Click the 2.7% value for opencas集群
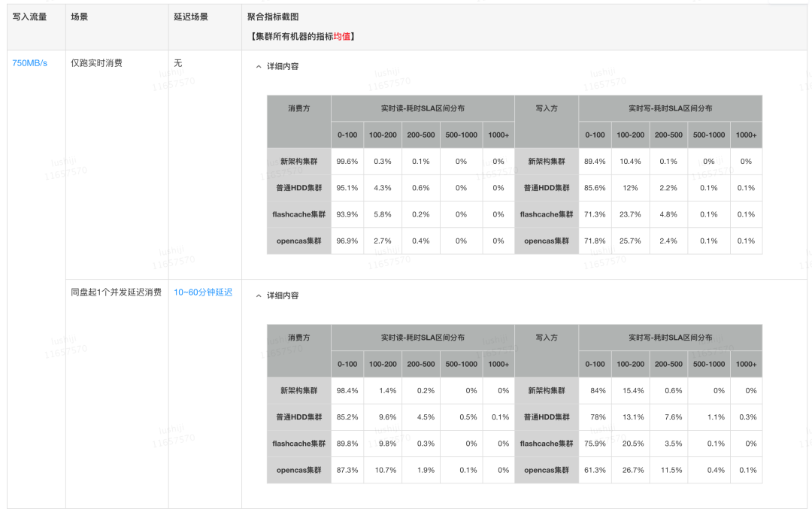Viewport: 812px width, 512px height. coord(383,241)
